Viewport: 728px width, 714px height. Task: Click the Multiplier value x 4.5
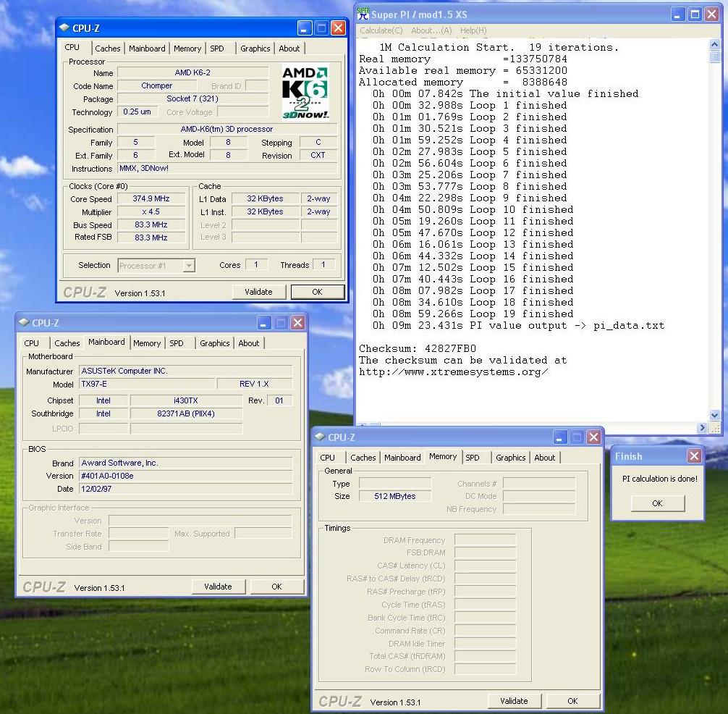click(x=151, y=211)
